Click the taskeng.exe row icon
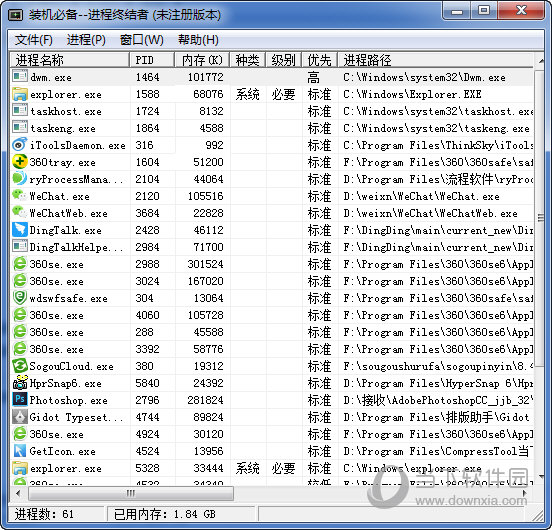This screenshot has width=552, height=530. pos(20,127)
